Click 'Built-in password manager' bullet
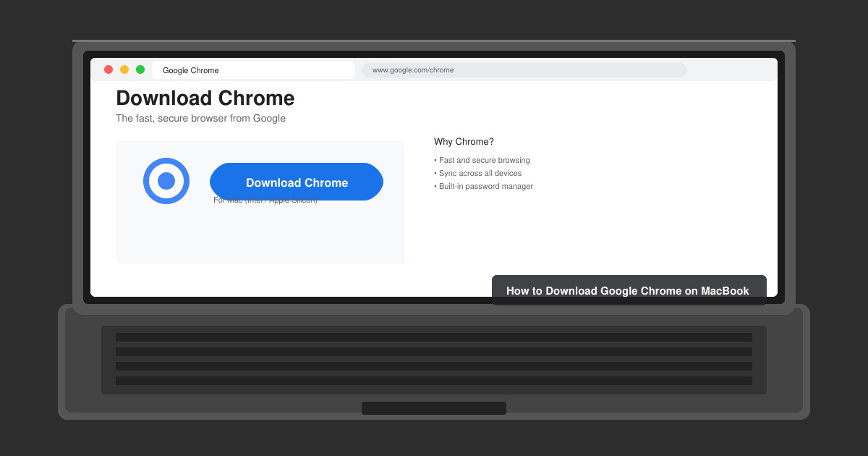The image size is (868, 456). click(483, 187)
